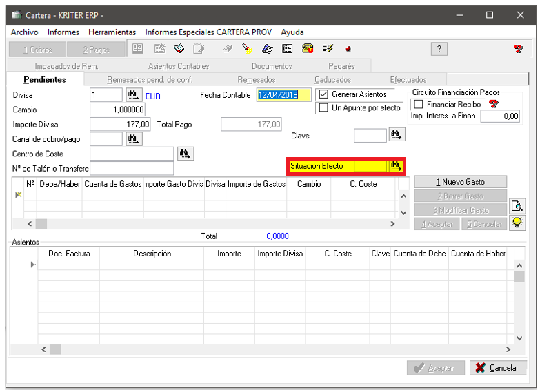The image size is (540, 392).
Task: Click the Nº de Talón o Transfere field
Action: pos(132,168)
